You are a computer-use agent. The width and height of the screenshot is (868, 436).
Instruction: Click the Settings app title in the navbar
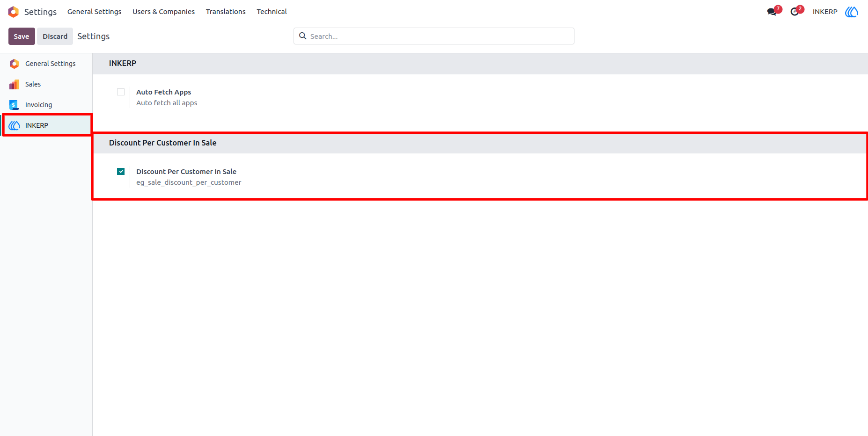tap(40, 12)
